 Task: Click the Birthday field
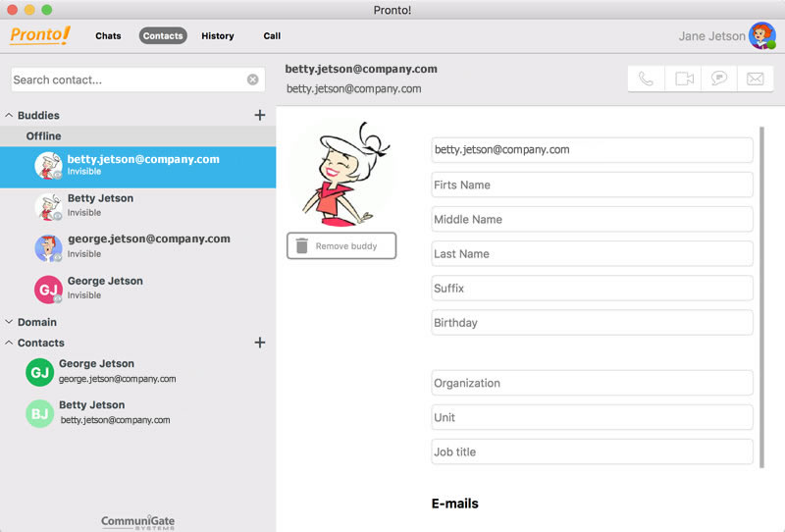(x=592, y=323)
